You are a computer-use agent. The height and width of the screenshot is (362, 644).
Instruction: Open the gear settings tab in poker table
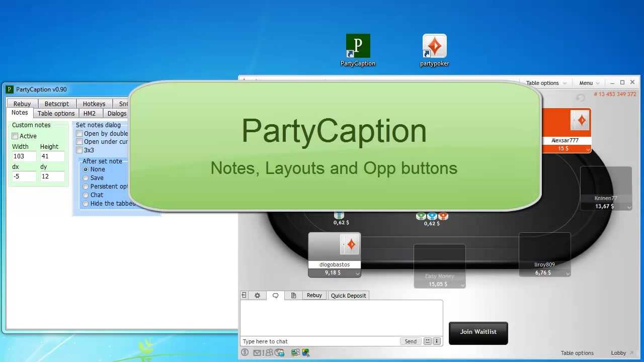coord(257,296)
